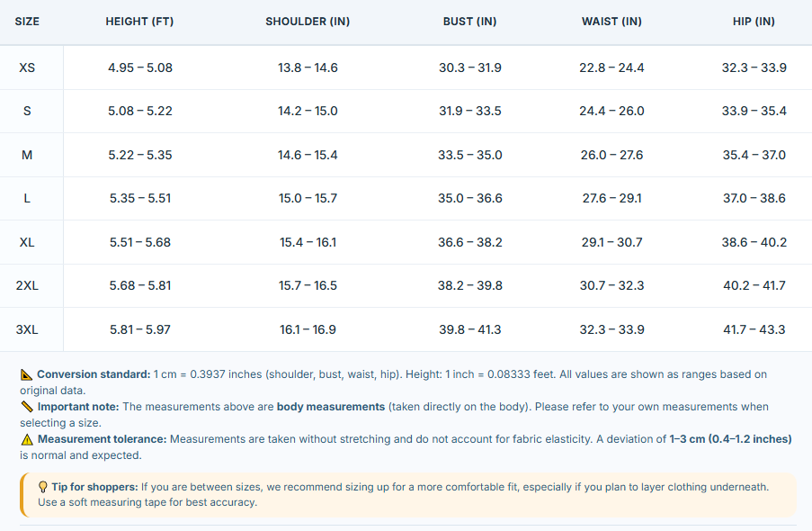Click the warning triangle icon beside Measurement tolerance
The width and height of the screenshot is (812, 531).
[x=27, y=439]
